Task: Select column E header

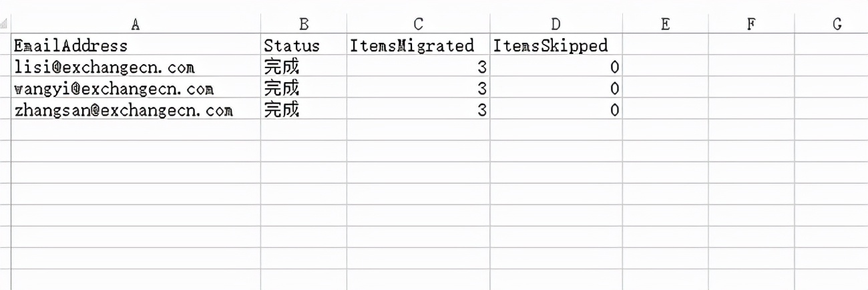Action: 665,24
